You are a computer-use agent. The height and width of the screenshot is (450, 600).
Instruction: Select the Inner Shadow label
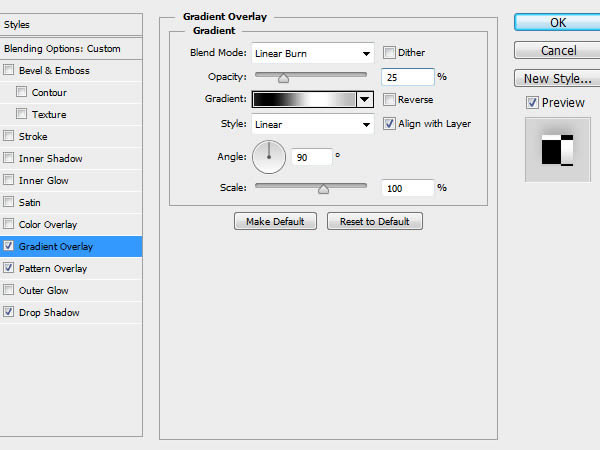51,158
